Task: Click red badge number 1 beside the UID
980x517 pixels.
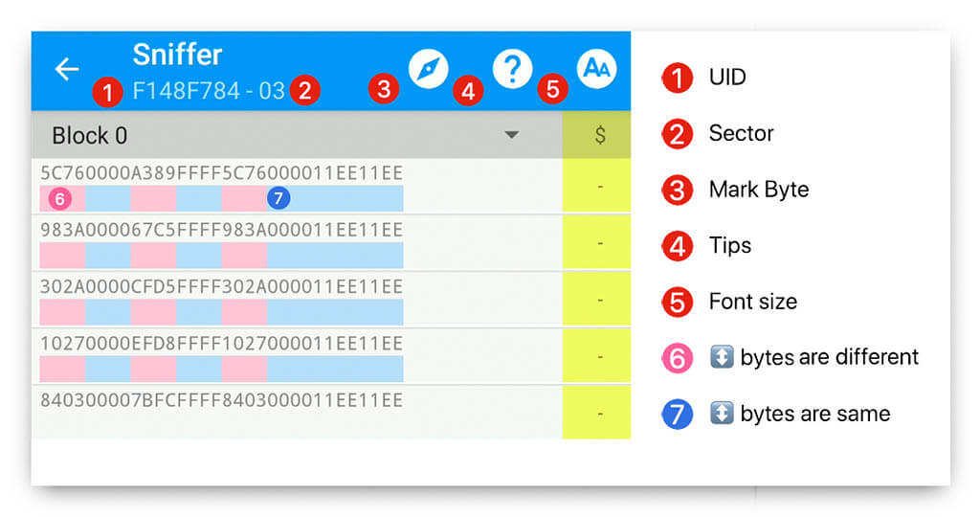Action: click(x=108, y=93)
